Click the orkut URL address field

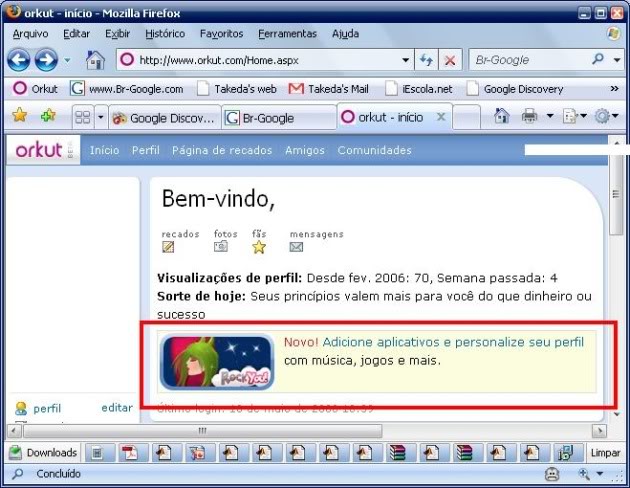click(265, 60)
